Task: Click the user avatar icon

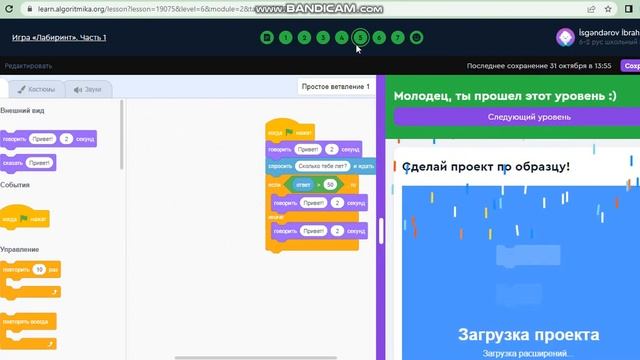Action: pyautogui.click(x=565, y=38)
